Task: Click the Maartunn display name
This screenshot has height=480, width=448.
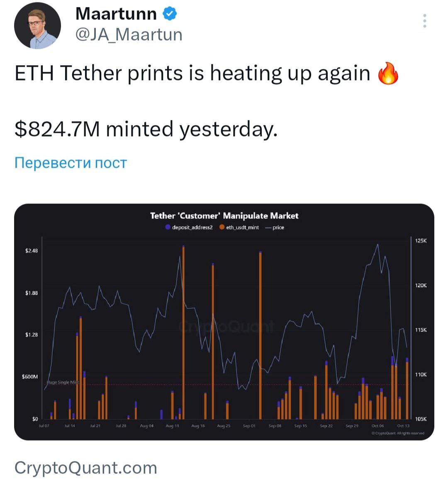Action: tap(116, 14)
